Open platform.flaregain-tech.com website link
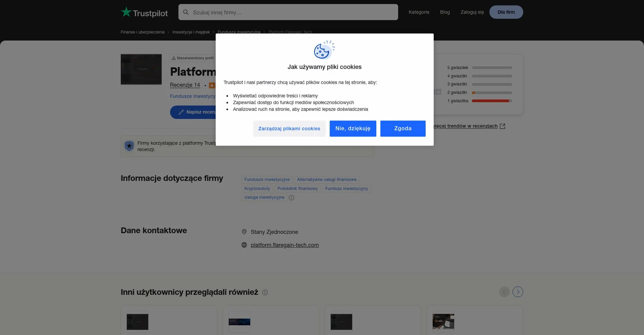 pos(285,245)
